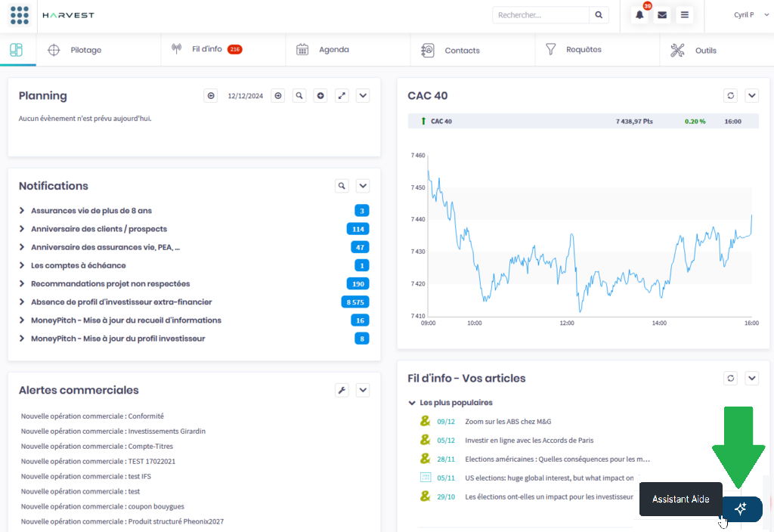Image resolution: width=774 pixels, height=532 pixels.
Task: Click the search magnifier button in header
Action: click(x=599, y=15)
